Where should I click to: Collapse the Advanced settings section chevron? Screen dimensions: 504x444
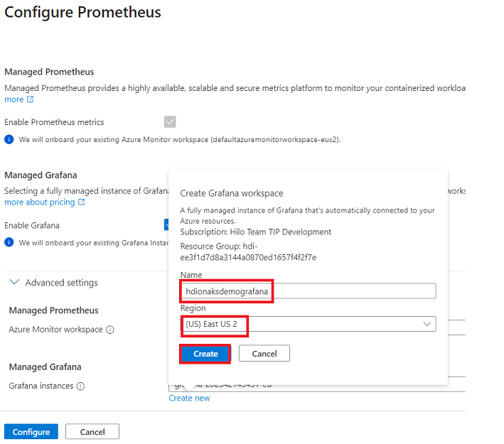point(14,283)
